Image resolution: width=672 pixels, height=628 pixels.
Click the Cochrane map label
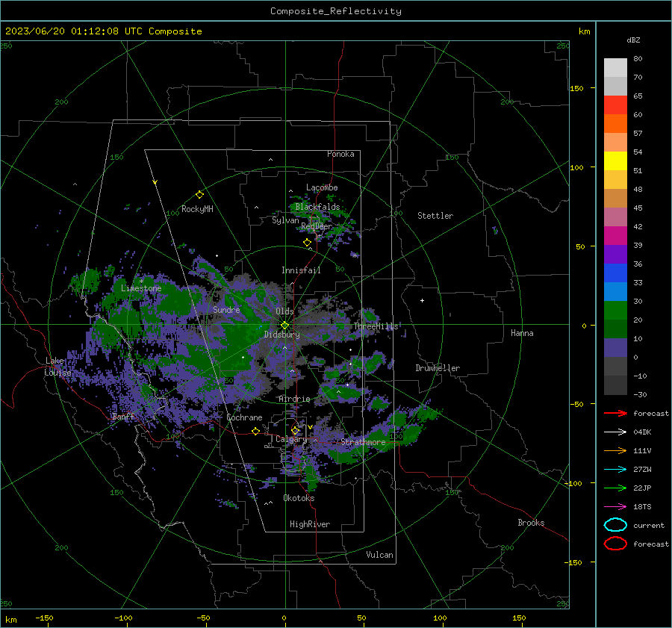tap(244, 417)
